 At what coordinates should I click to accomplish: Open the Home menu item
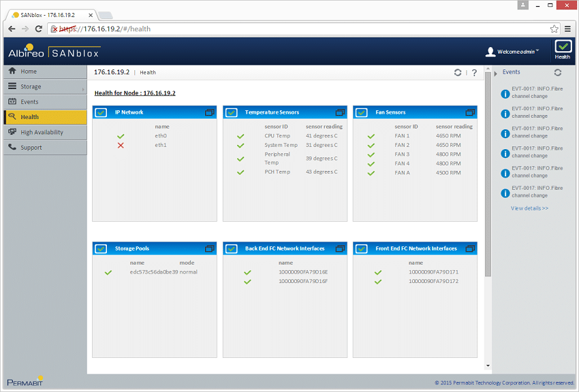pos(45,71)
